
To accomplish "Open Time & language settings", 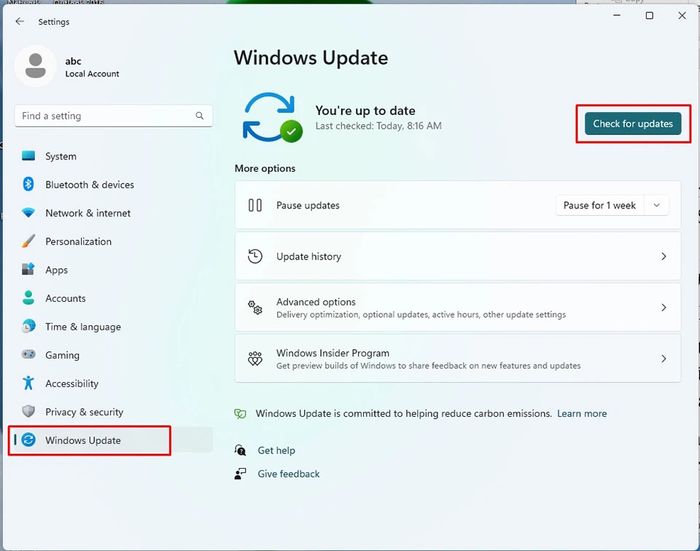I will tap(113, 326).
